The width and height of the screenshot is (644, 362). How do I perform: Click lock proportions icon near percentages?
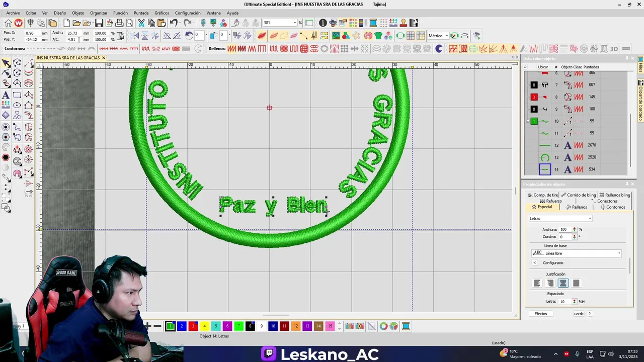click(x=120, y=36)
